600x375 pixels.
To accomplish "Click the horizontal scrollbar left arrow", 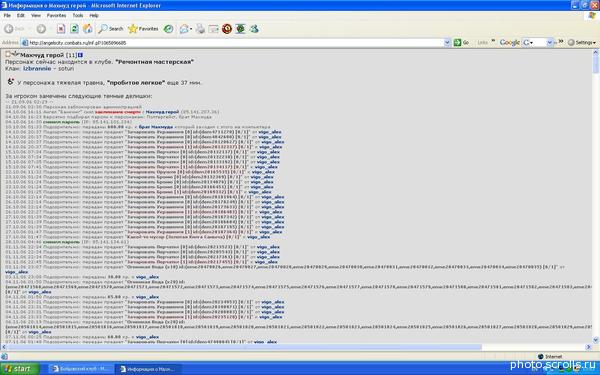I will pyautogui.click(x=4, y=347).
